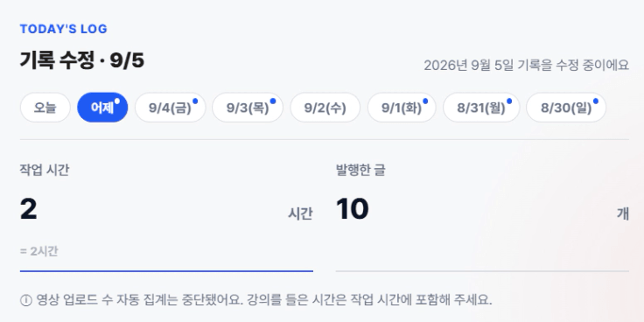The width and height of the screenshot is (644, 322).
Task: Click the info icon before 영상 업로드 notice
Action: coord(26,301)
